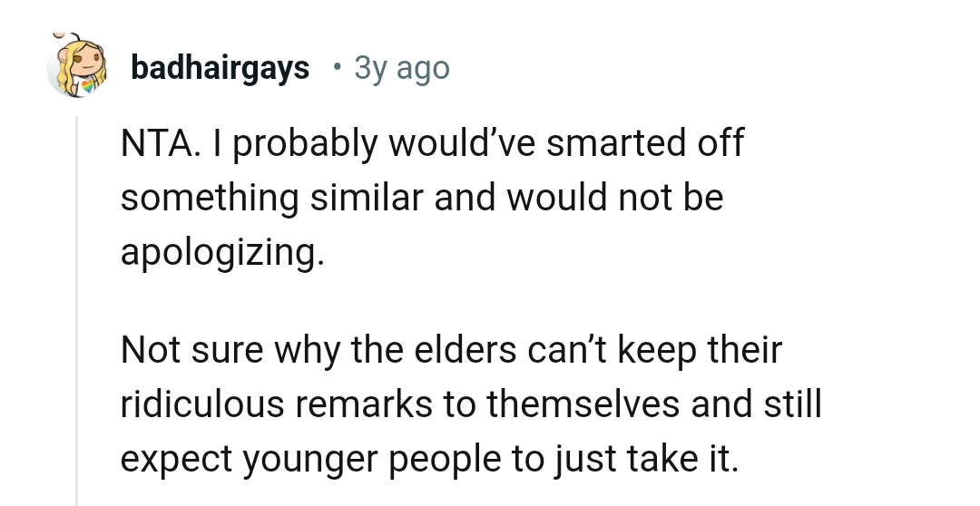Collapse the comment using the vertical thread line

click(77, 308)
